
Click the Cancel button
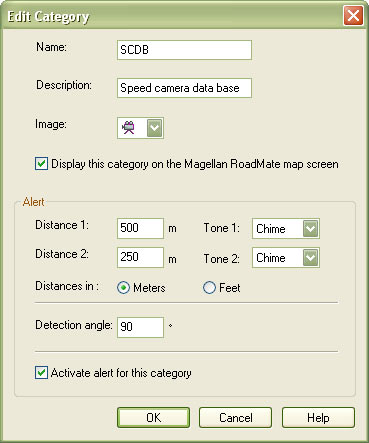(235, 417)
